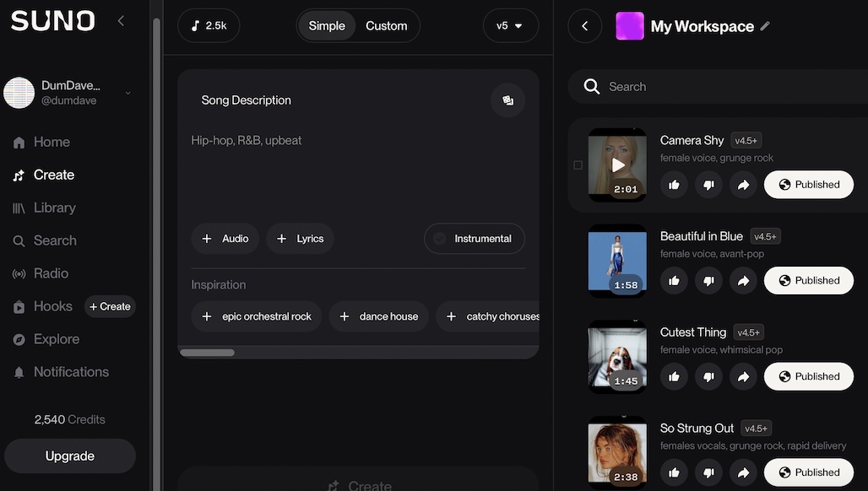This screenshot has height=491, width=868.
Task: Check the Camera Shy selection checkbox
Action: (x=578, y=165)
